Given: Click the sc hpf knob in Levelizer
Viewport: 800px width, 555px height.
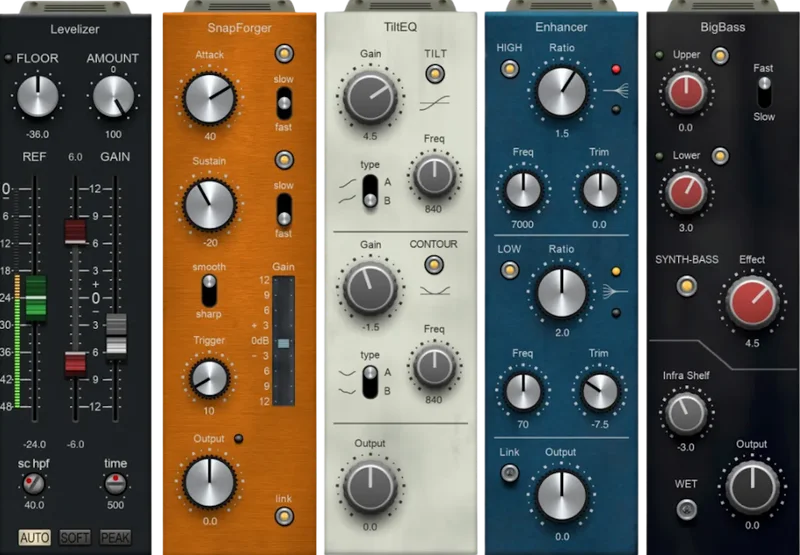Looking at the screenshot, I should [x=34, y=484].
